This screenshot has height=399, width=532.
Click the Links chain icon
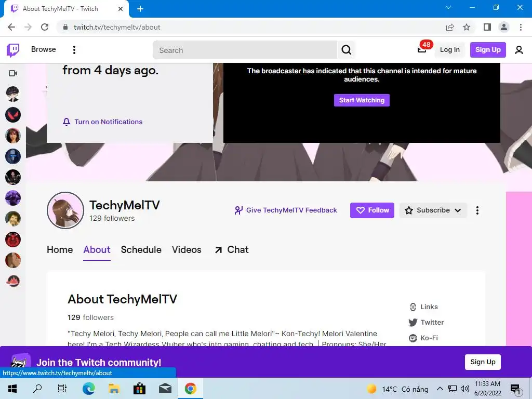413,307
